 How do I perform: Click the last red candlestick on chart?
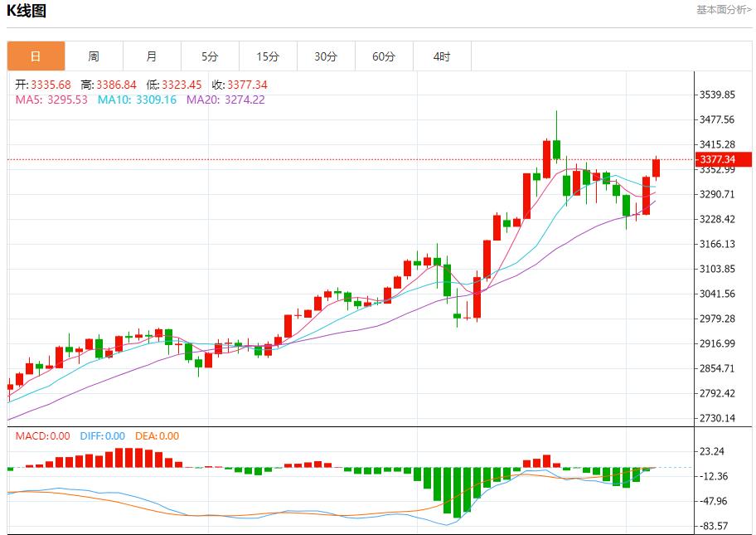[657, 168]
